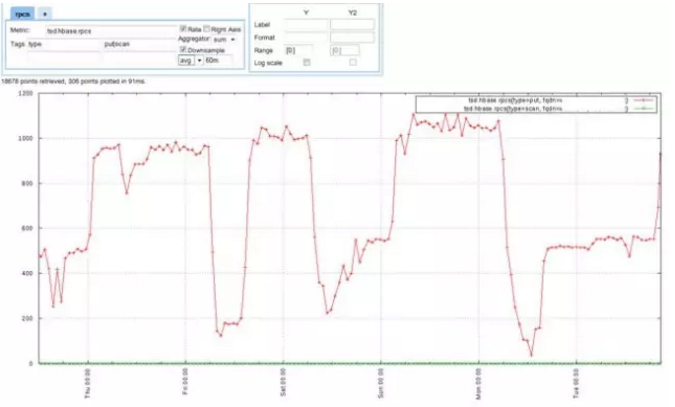
Task: Select the rpcs metric tab
Action: 22,14
